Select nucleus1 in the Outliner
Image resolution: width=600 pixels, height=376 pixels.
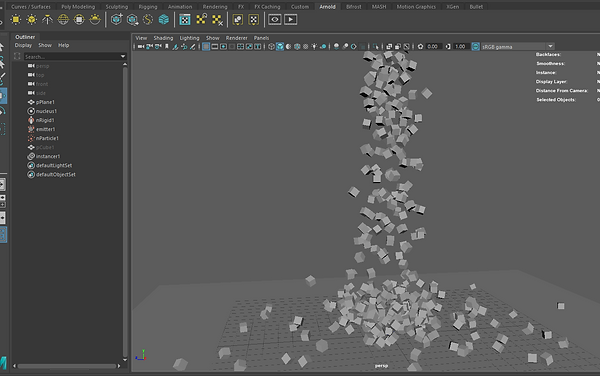click(46, 111)
